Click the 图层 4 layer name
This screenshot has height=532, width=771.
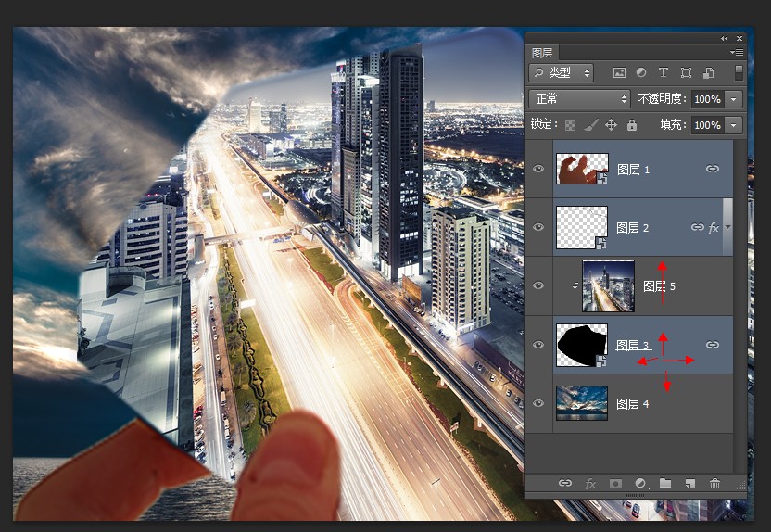click(633, 404)
